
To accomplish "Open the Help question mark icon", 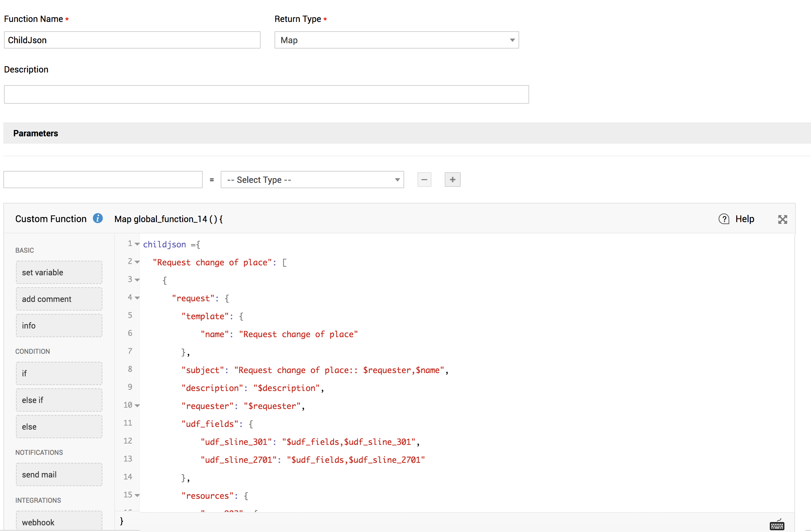I will click(724, 219).
